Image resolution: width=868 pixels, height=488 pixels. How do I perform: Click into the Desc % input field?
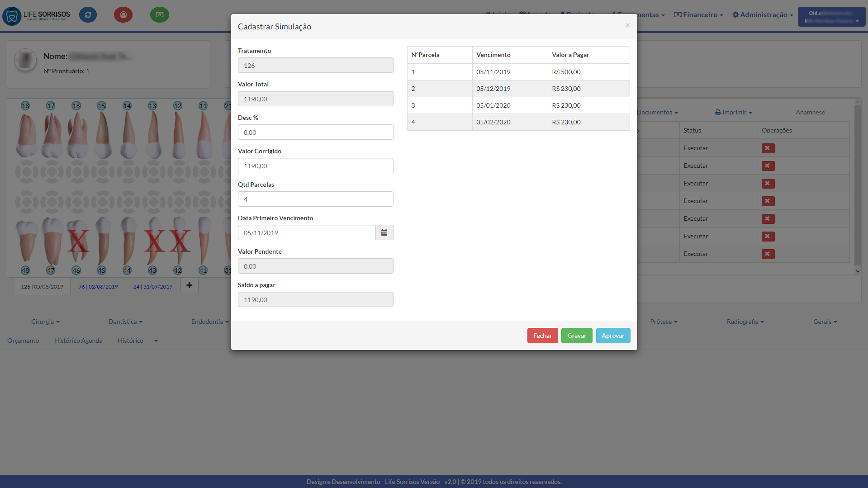pyautogui.click(x=315, y=133)
